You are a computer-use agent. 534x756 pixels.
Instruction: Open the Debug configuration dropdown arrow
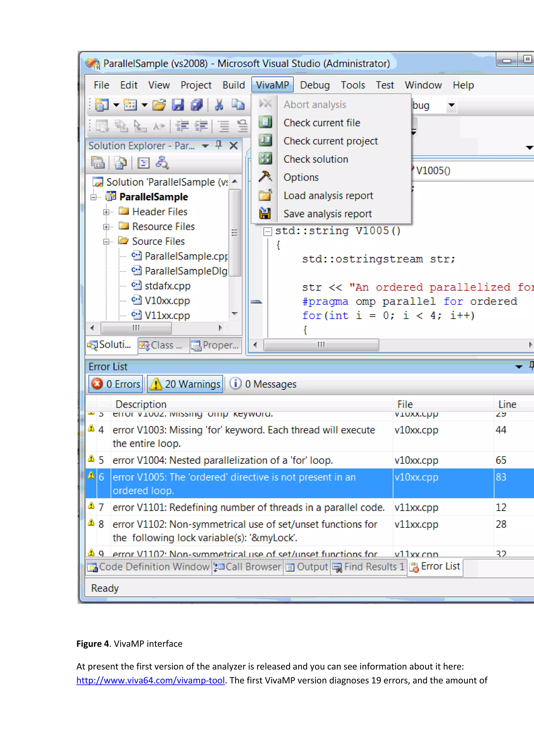451,105
